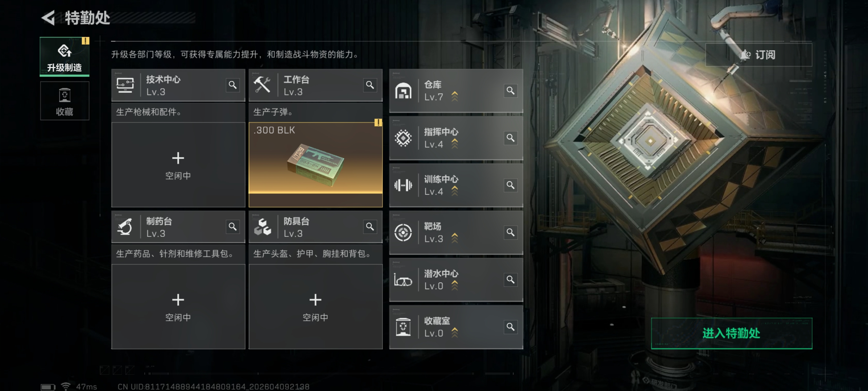The height and width of the screenshot is (391, 868).
Task: Add production in the idle 技术中心 slot
Action: [178, 165]
